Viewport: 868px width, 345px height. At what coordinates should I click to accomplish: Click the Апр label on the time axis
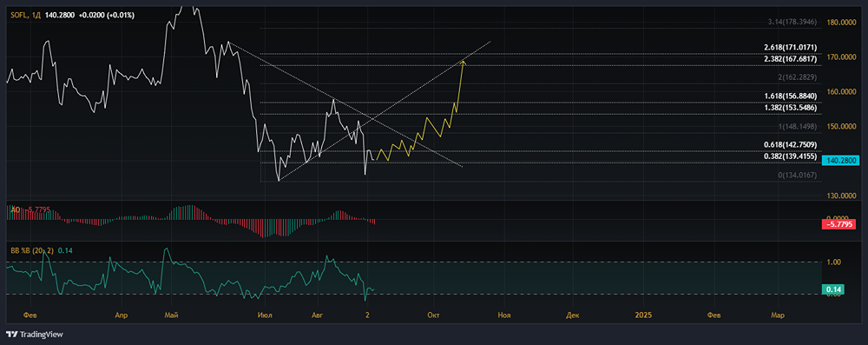click(121, 315)
